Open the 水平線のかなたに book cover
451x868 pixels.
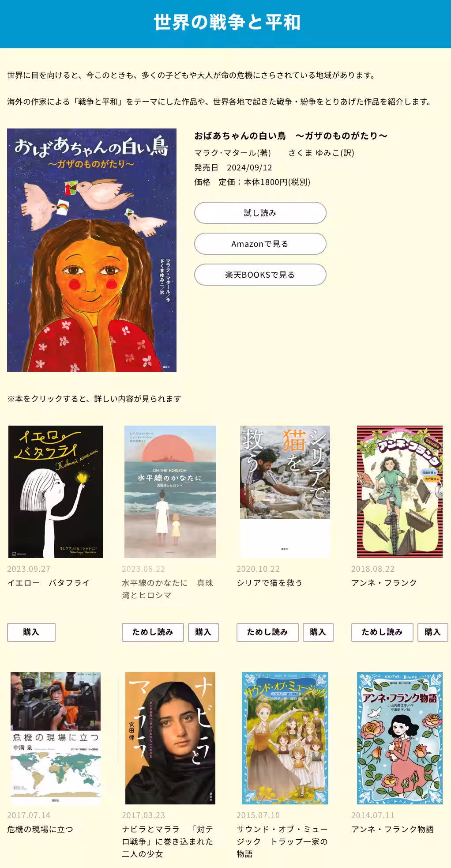pyautogui.click(x=170, y=492)
